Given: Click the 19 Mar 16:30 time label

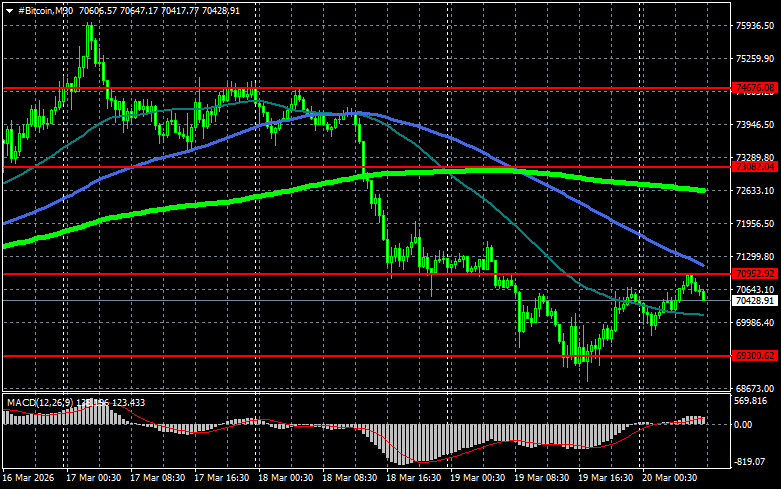Looking at the screenshot, I should pos(606,478).
